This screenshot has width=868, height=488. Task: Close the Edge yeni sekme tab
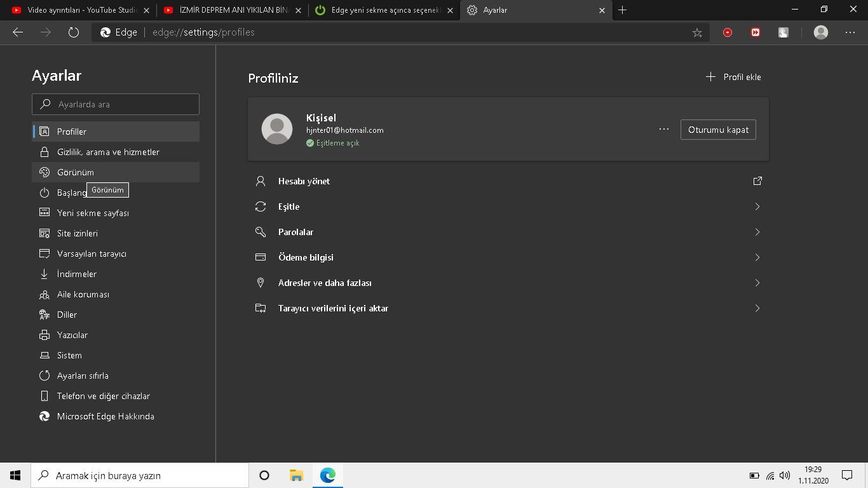[x=450, y=10]
